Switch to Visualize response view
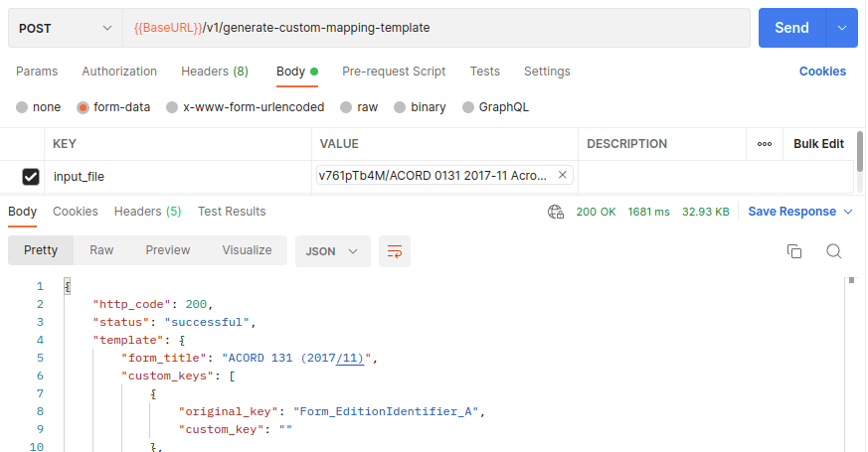 pyautogui.click(x=247, y=250)
